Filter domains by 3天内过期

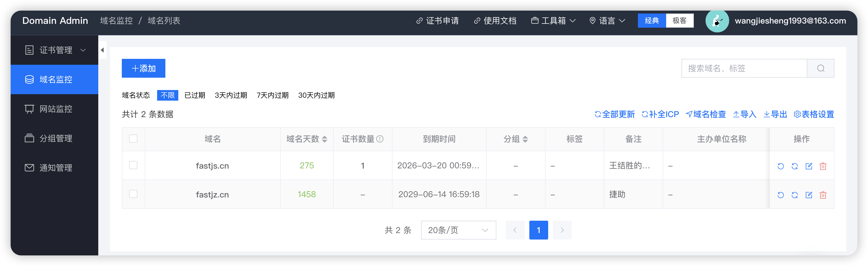pos(231,95)
